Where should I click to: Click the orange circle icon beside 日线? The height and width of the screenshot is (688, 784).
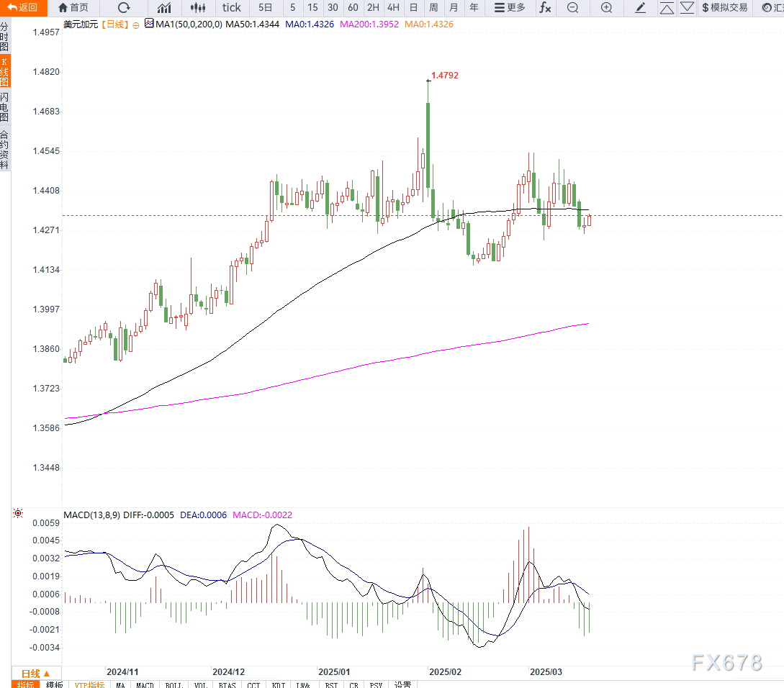136,25
